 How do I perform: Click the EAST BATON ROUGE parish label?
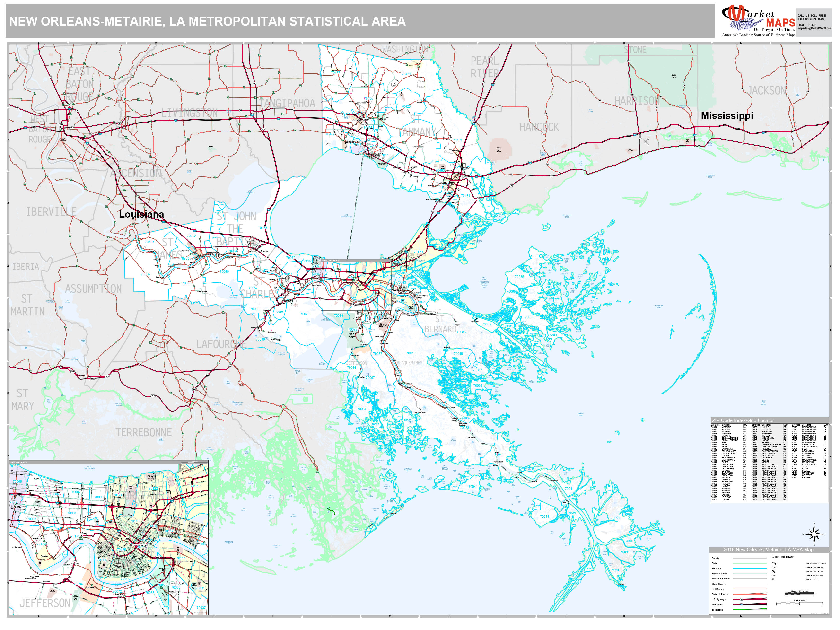click(80, 84)
